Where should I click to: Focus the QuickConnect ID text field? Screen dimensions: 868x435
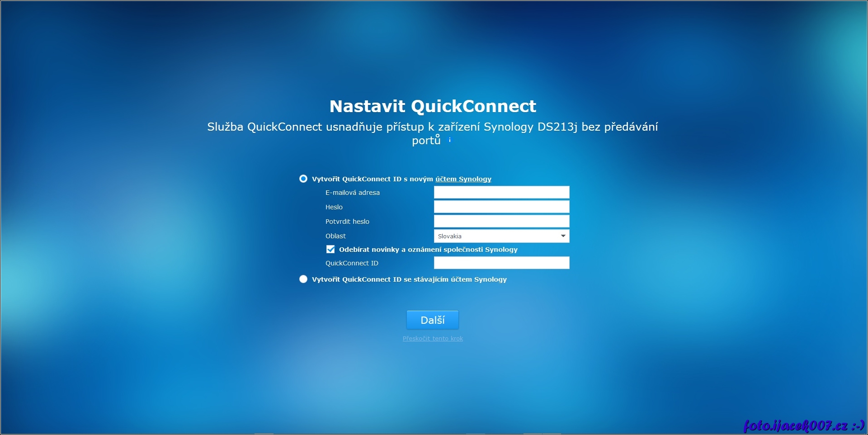pyautogui.click(x=501, y=263)
